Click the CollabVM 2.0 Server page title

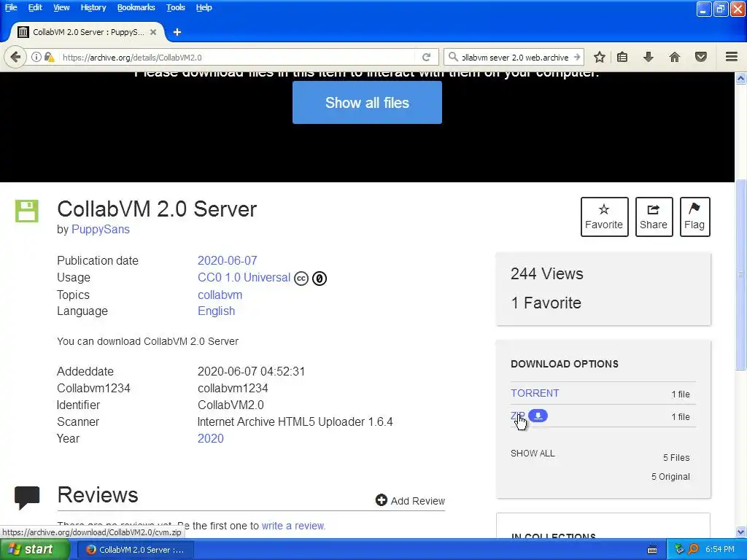[x=157, y=209]
